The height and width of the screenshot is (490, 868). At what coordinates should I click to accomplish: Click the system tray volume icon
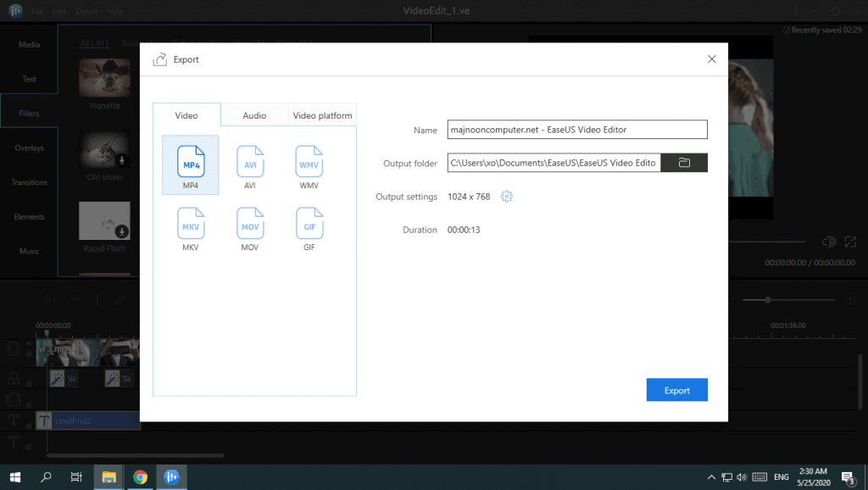[x=742, y=477]
